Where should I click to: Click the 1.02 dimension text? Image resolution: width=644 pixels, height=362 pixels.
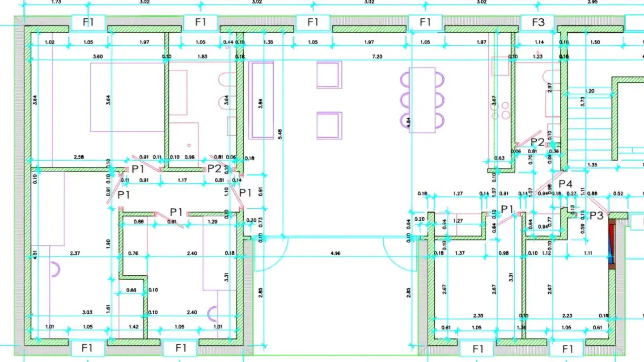[50, 42]
